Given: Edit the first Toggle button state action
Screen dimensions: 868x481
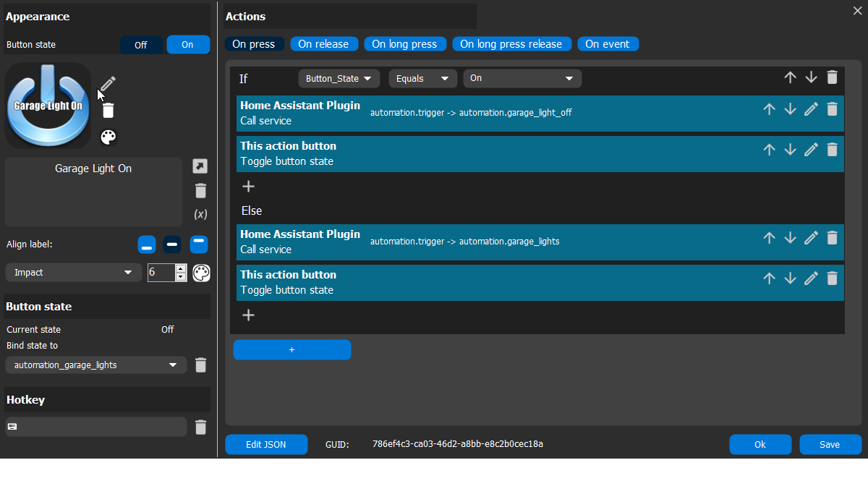Looking at the screenshot, I should (x=811, y=149).
